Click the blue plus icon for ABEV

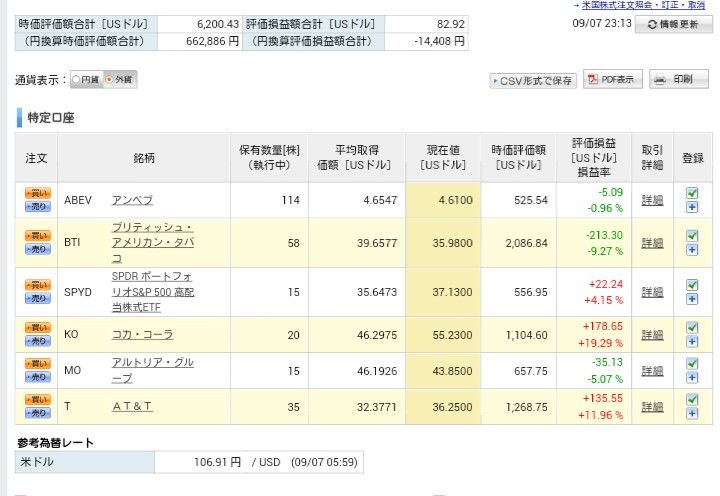[x=692, y=207]
